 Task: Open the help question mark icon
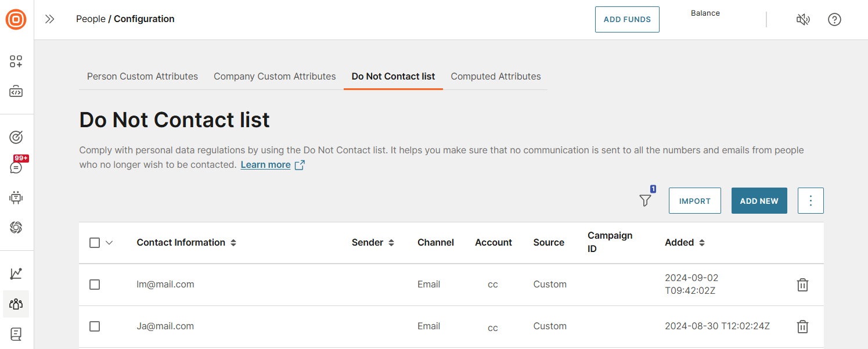click(x=834, y=19)
